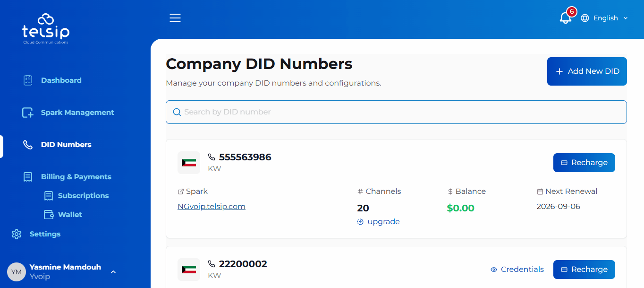Open Spark Management page
Screen dimensions: 644x288
77,113
